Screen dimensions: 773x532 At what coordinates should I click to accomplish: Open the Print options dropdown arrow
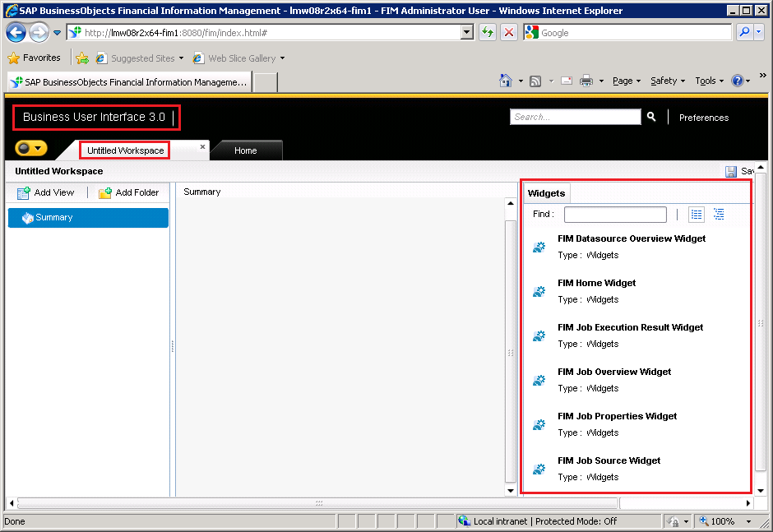click(601, 81)
